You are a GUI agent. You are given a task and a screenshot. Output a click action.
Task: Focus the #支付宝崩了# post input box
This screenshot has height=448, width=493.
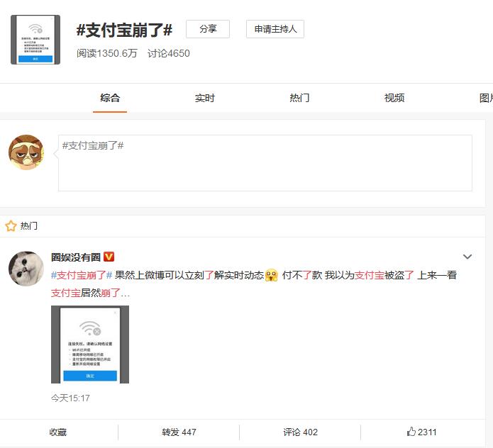pos(265,163)
